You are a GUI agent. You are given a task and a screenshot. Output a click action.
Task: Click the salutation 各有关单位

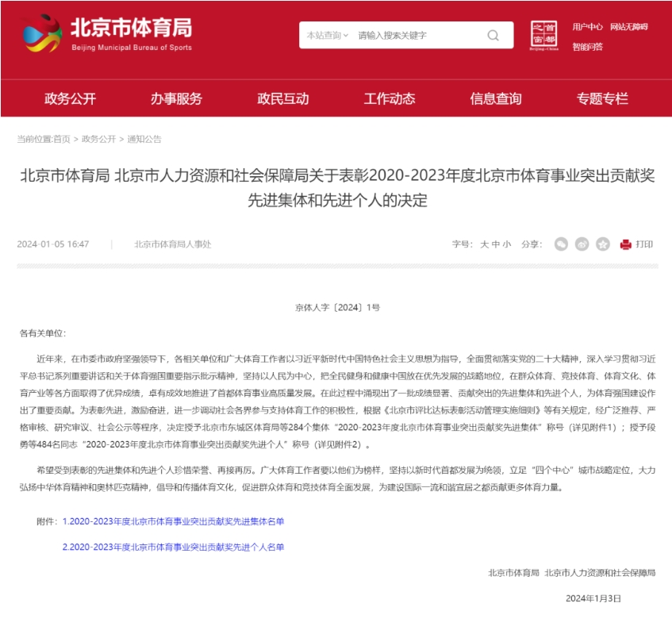43,333
